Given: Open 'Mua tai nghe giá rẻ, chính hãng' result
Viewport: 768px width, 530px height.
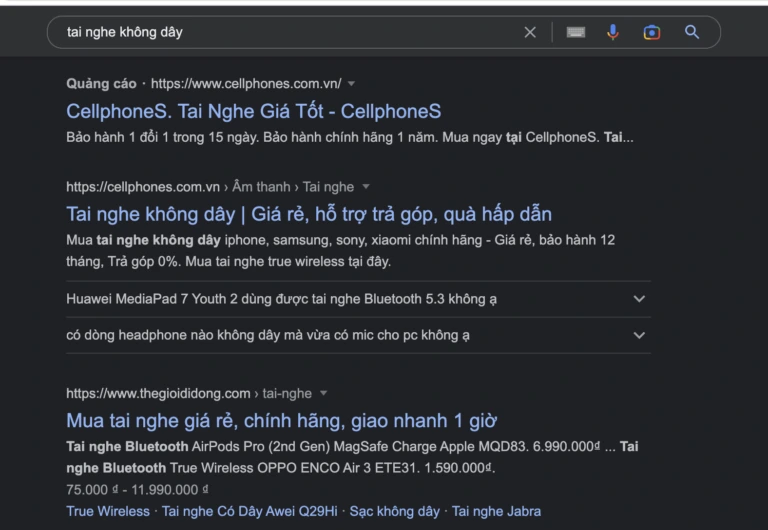Looking at the screenshot, I should tap(282, 421).
